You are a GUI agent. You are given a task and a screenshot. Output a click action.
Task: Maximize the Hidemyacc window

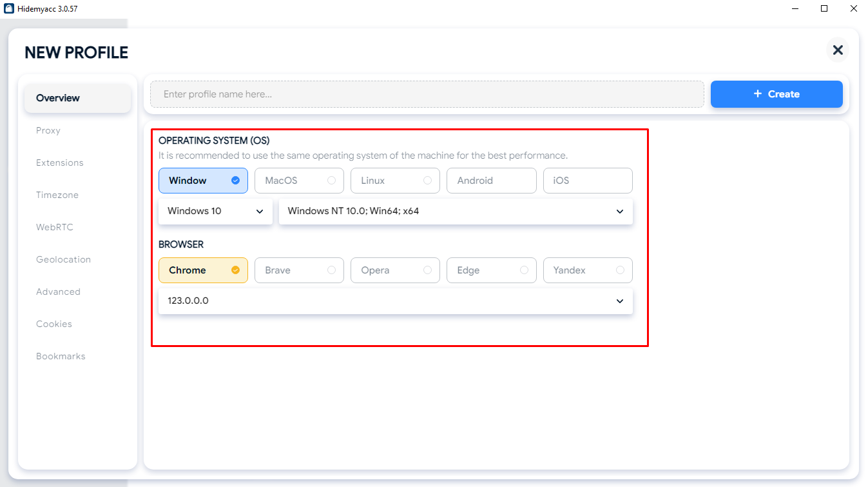[824, 9]
